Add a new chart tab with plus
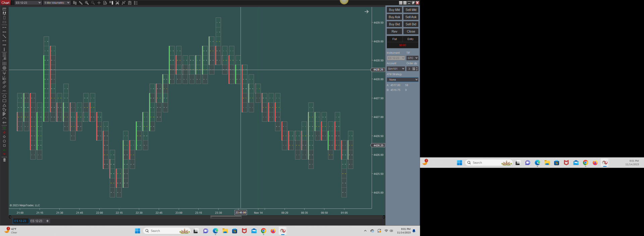 tap(48, 221)
